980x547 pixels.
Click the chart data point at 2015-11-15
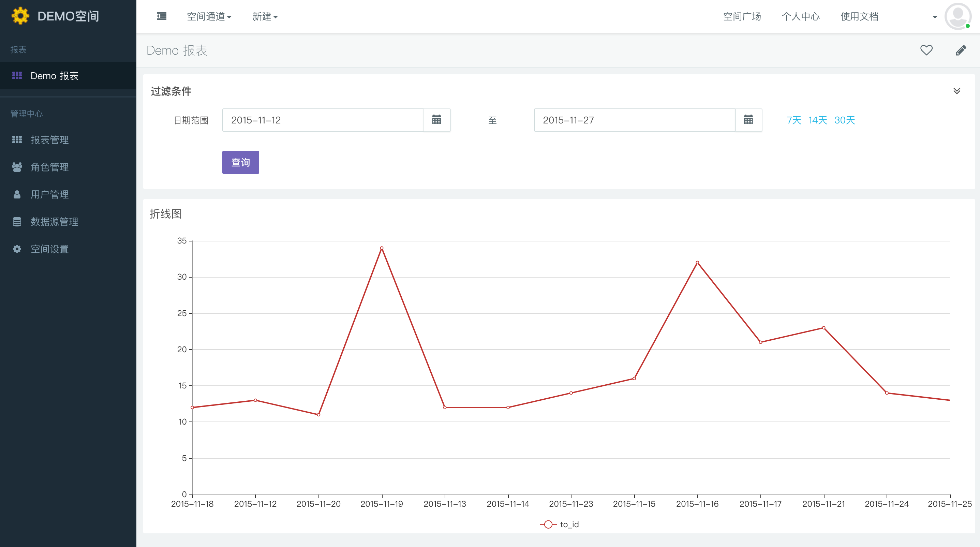pyautogui.click(x=634, y=379)
